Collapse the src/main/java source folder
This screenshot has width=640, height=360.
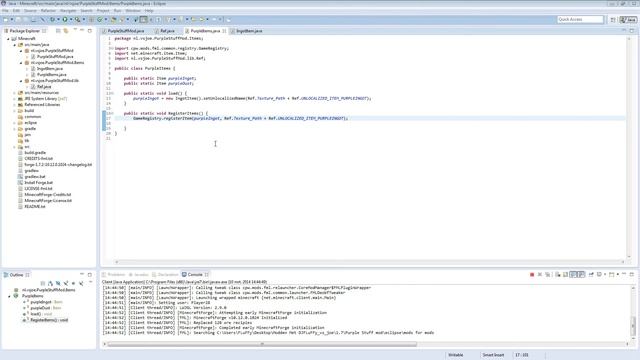click(14, 45)
